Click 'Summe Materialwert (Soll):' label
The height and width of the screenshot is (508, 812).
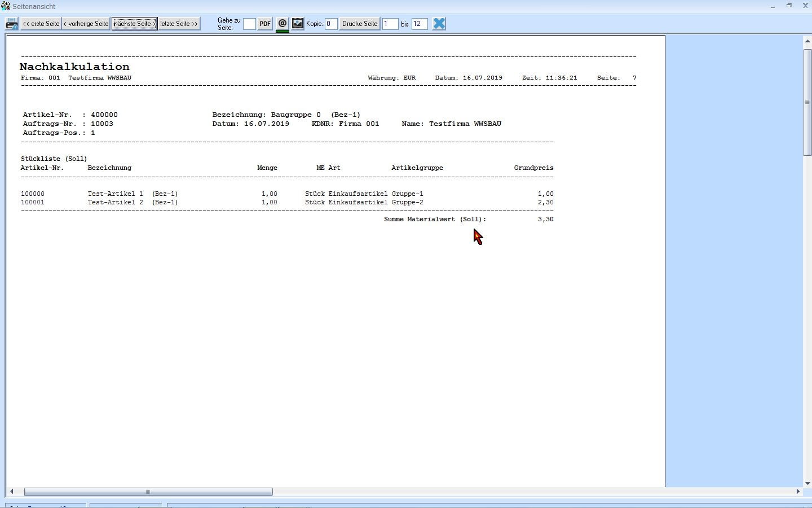[x=435, y=219]
